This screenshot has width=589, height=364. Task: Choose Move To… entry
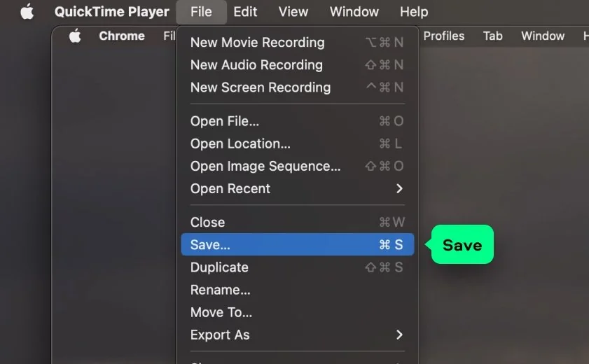pos(298,312)
